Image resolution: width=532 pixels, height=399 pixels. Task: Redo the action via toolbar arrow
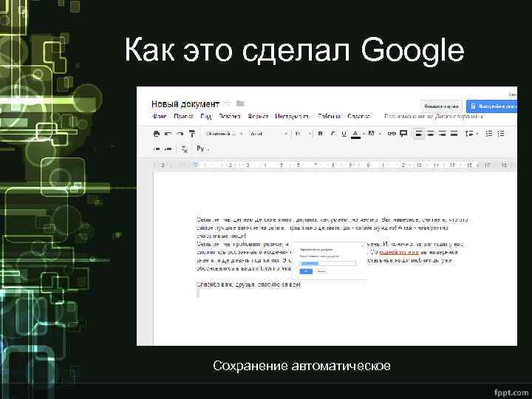(180, 134)
